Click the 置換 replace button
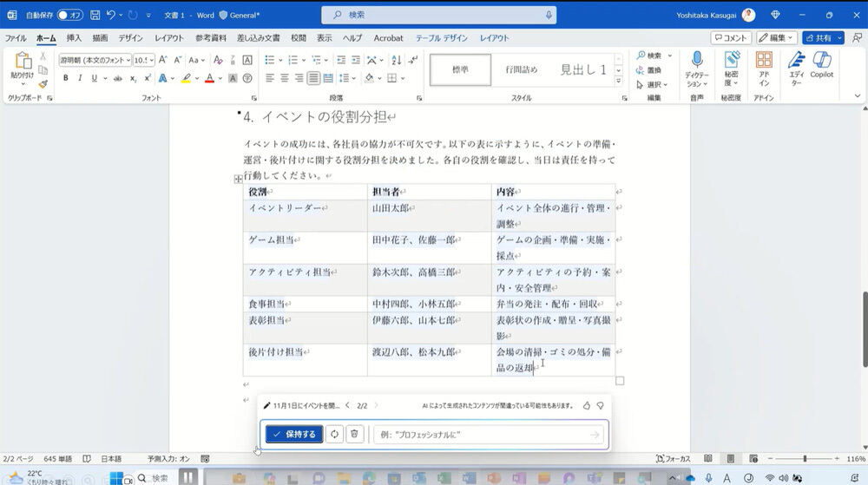868x485 pixels. [648, 70]
